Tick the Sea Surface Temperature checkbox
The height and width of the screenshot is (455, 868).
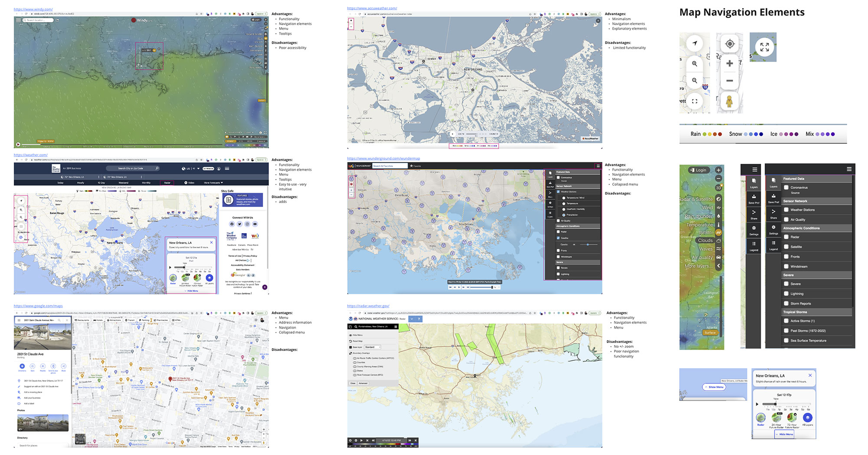[x=786, y=340]
